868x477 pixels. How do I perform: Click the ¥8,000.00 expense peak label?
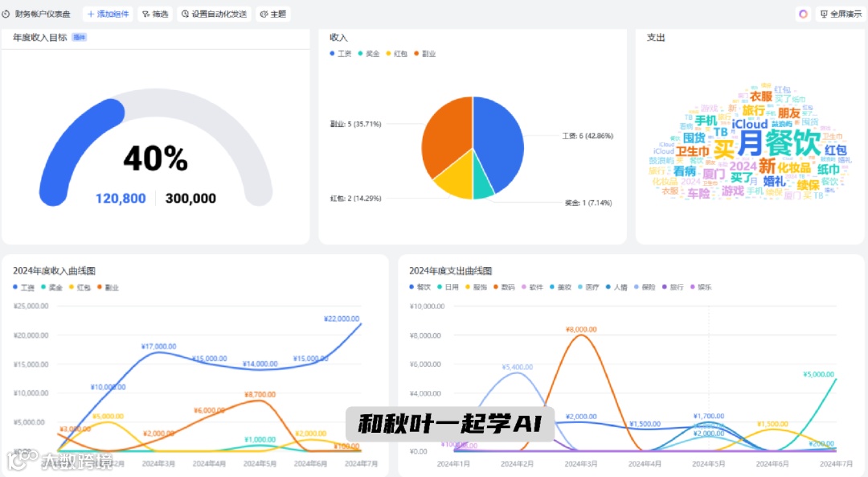[x=581, y=329]
